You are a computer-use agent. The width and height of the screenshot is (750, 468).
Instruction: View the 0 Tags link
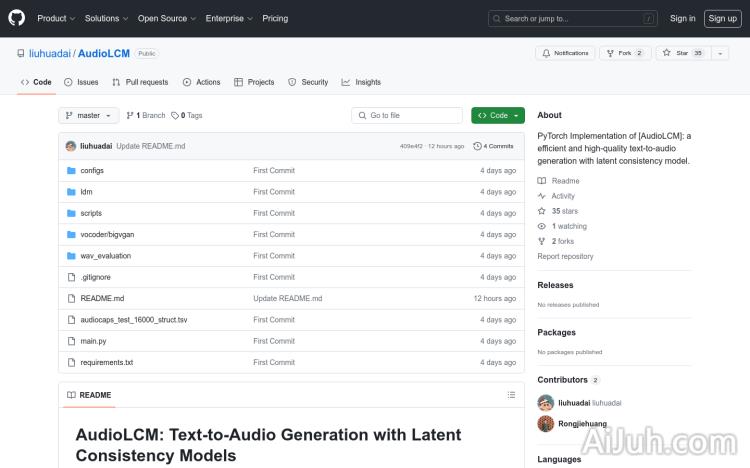(187, 115)
